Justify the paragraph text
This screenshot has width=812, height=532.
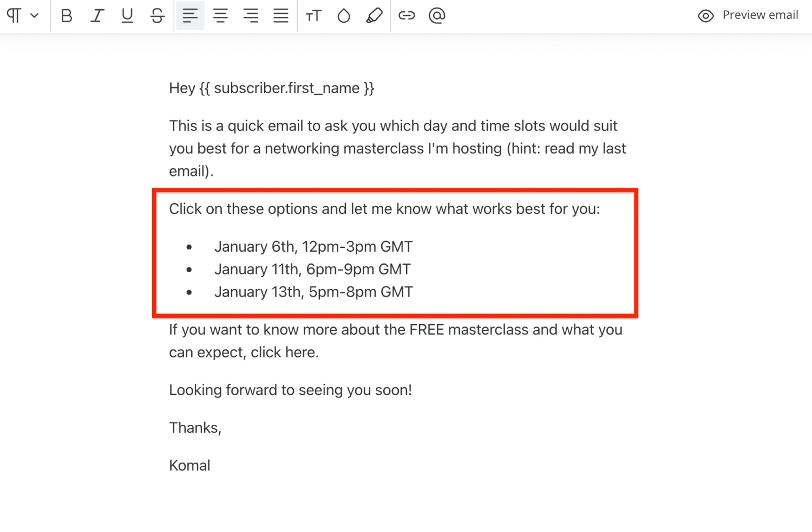(x=281, y=16)
